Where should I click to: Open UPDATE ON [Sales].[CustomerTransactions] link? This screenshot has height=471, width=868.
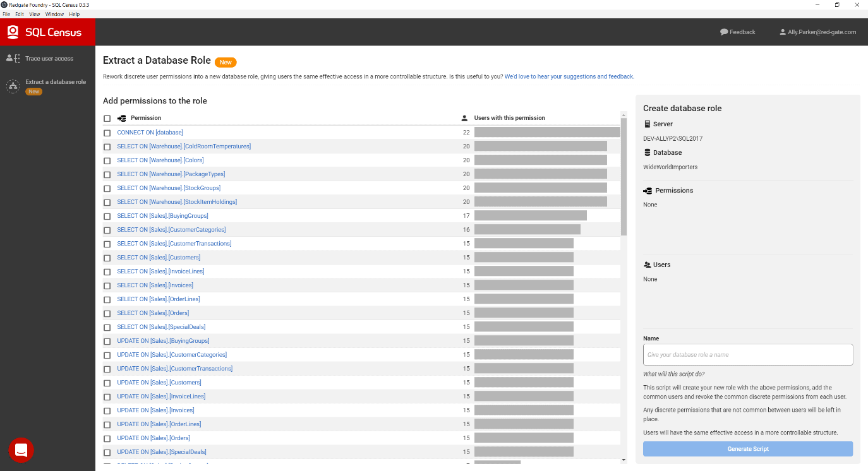click(175, 369)
